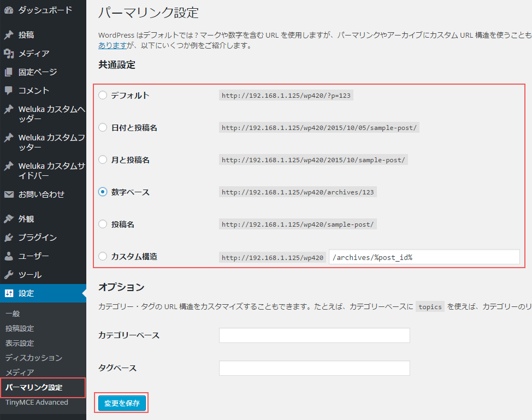
Task: Focus the custom structure /archives/%post_id% field
Action: click(x=424, y=257)
